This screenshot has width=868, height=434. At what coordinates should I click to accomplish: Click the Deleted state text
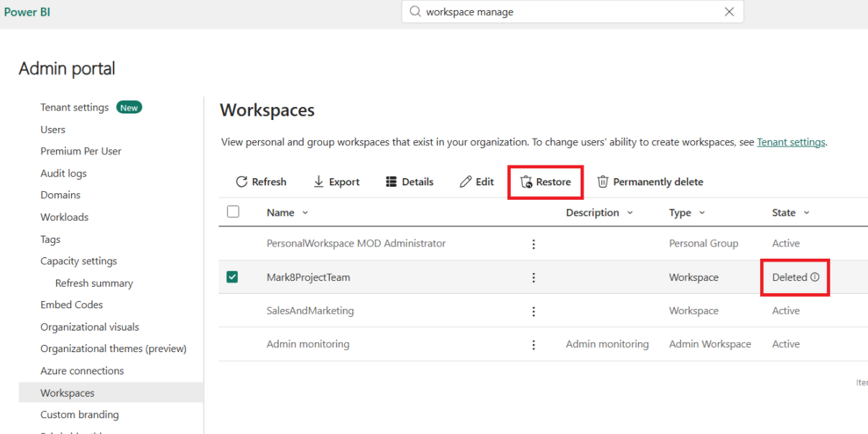tap(790, 277)
